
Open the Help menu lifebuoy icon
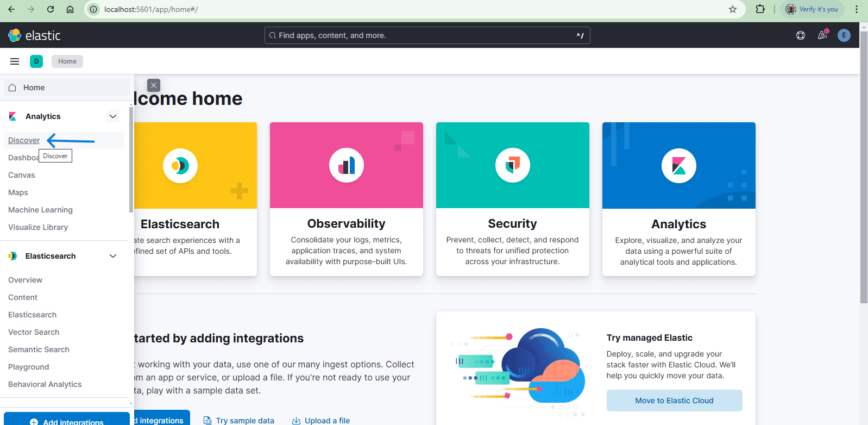pyautogui.click(x=801, y=35)
